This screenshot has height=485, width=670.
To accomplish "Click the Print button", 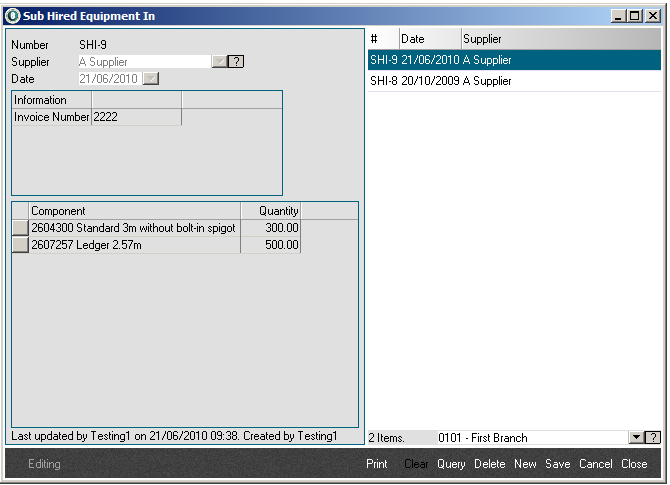I will [377, 464].
